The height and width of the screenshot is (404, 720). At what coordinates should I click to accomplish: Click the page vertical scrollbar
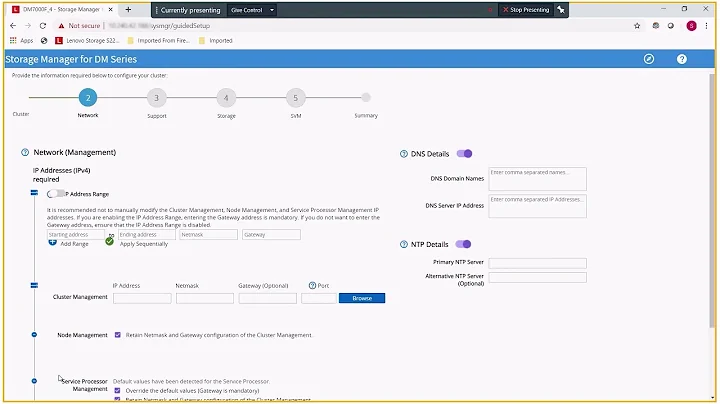(712, 200)
